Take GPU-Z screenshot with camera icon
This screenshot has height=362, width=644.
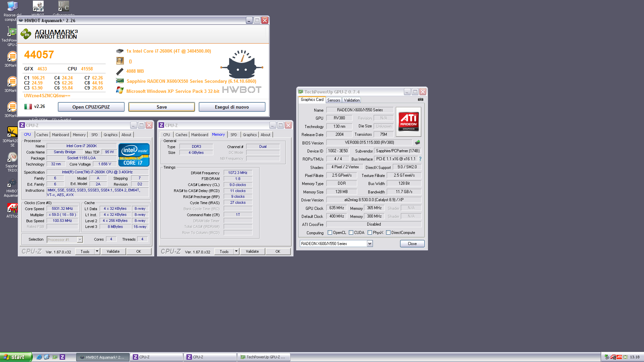[420, 100]
